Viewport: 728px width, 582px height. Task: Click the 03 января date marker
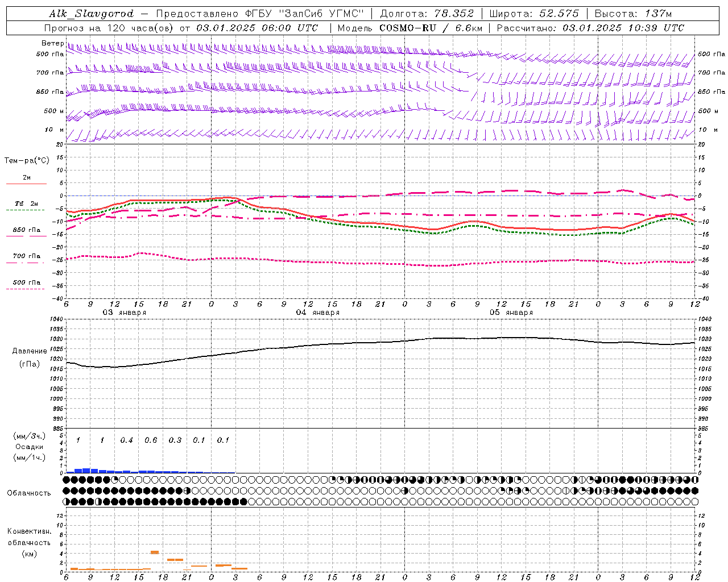tap(124, 313)
